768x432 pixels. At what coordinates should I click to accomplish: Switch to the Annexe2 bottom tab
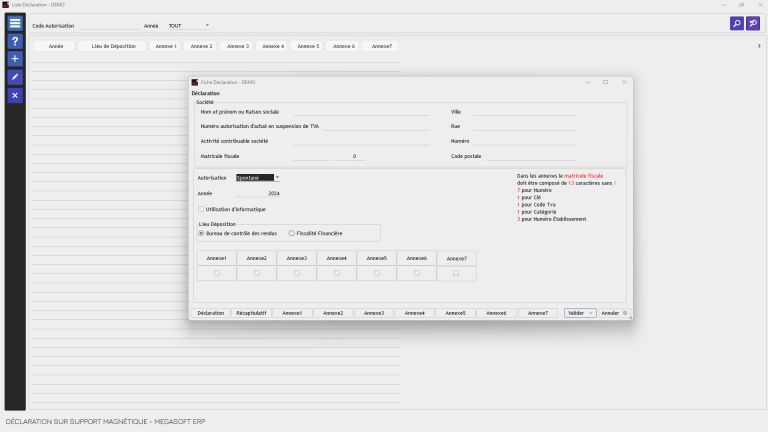(333, 313)
